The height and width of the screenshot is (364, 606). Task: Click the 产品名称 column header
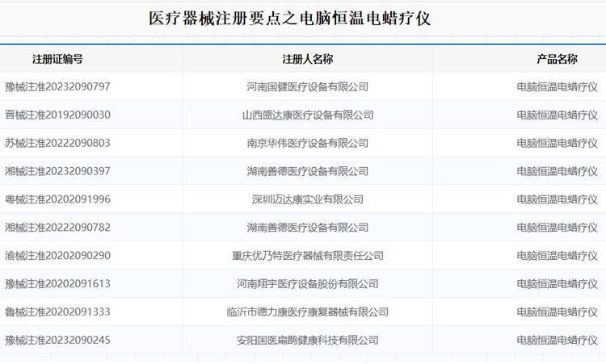[x=557, y=59]
